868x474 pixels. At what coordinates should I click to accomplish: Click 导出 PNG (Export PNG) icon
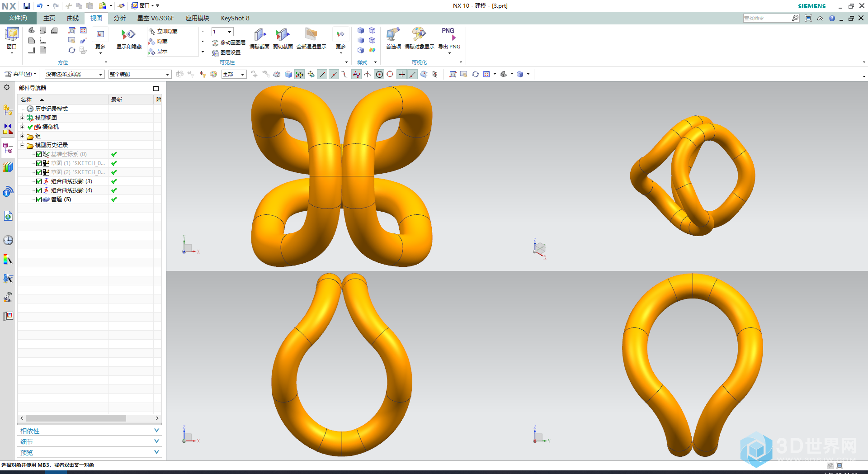tap(448, 34)
